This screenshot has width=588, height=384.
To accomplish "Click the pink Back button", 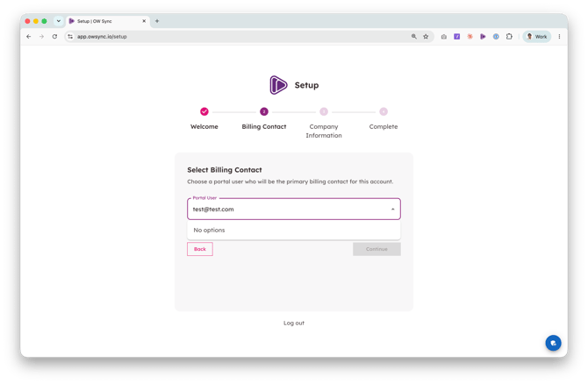I will click(200, 249).
